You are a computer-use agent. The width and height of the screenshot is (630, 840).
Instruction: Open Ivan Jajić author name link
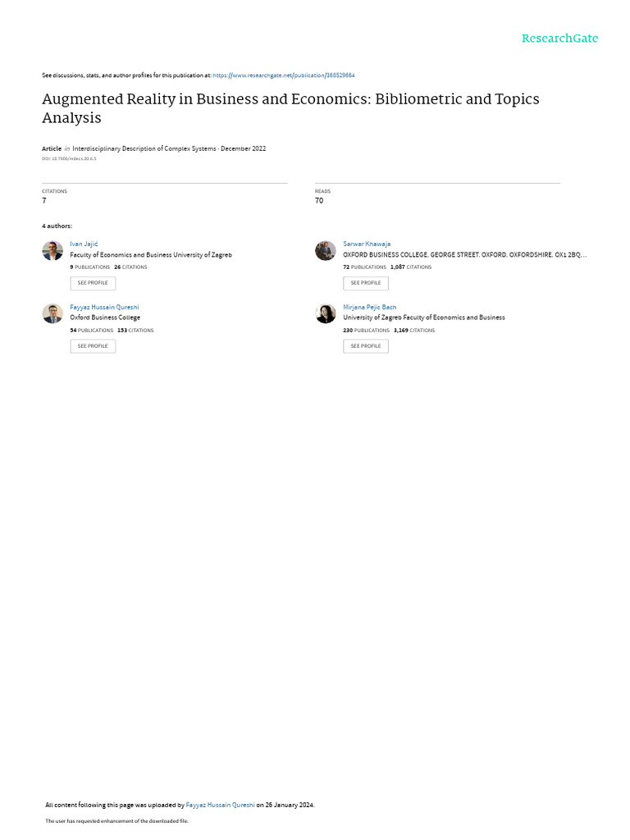pyautogui.click(x=84, y=244)
